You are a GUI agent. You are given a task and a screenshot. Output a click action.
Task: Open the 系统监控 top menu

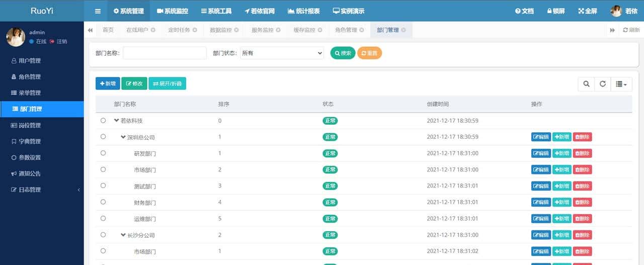point(173,11)
